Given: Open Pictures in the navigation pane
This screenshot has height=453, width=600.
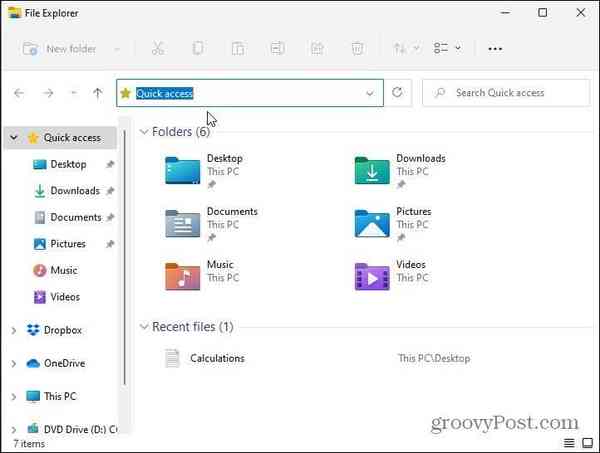Looking at the screenshot, I should 68,244.
